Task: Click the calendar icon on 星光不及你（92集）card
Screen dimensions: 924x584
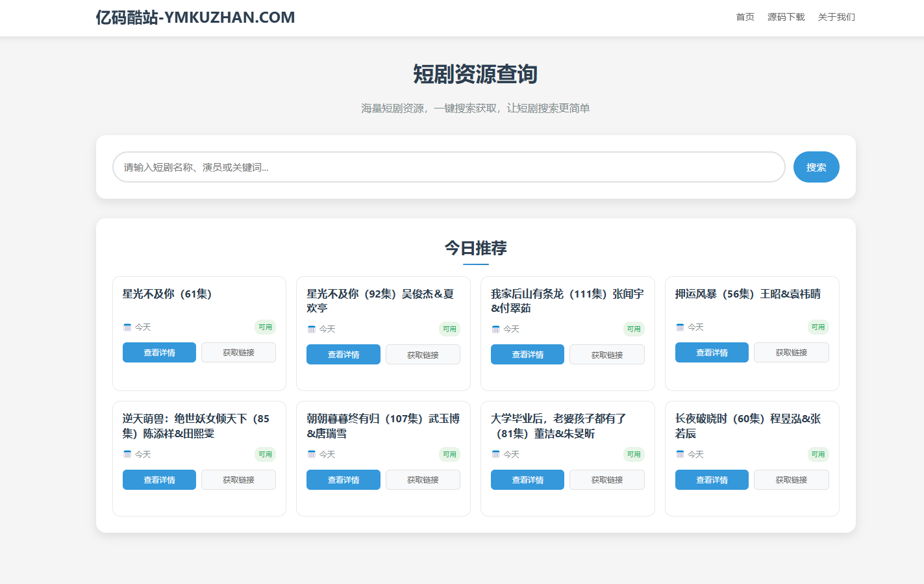Action: click(312, 329)
